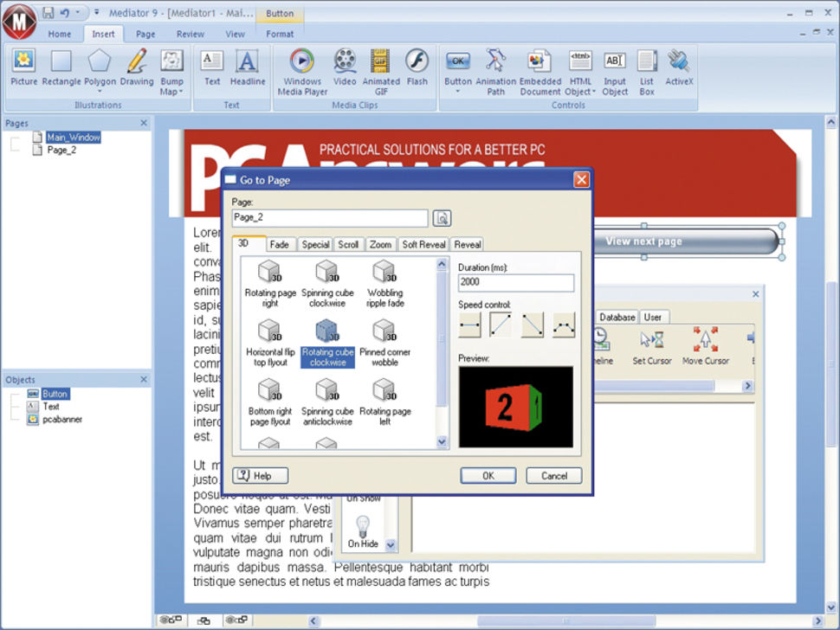This screenshot has height=630, width=840.
Task: Switch to the Fade transitions tab
Action: point(279,245)
